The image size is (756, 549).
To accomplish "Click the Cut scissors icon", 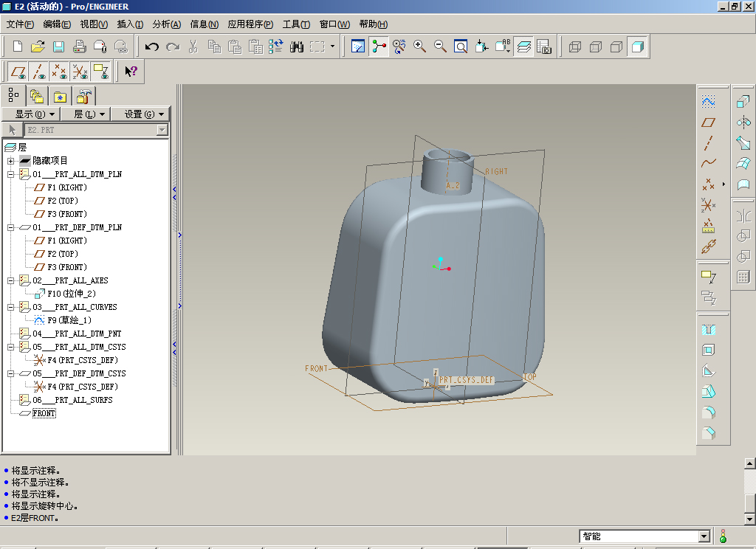I will click(193, 46).
